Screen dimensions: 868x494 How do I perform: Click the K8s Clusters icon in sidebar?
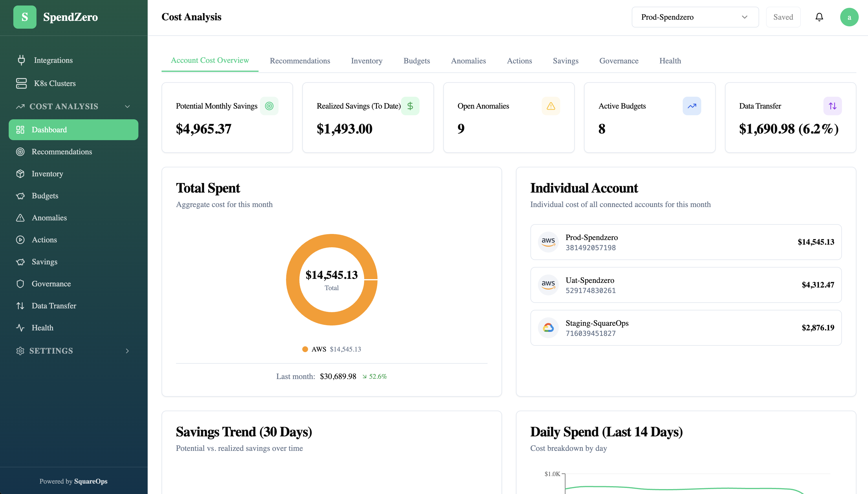click(x=21, y=83)
